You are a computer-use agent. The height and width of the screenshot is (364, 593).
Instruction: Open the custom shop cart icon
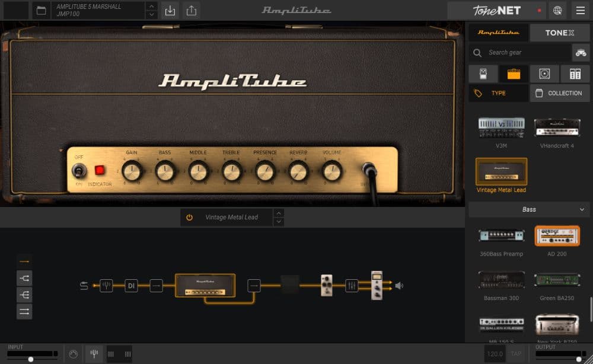(581, 53)
